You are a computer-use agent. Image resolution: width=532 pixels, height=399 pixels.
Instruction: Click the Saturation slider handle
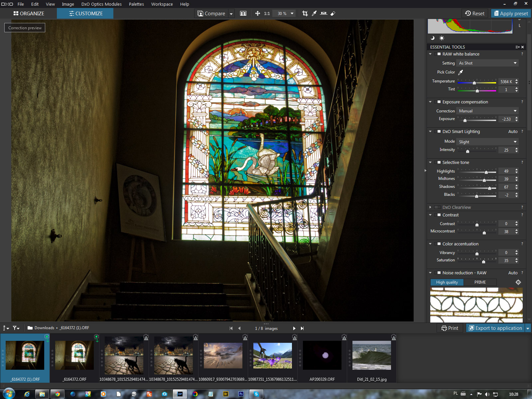(483, 261)
